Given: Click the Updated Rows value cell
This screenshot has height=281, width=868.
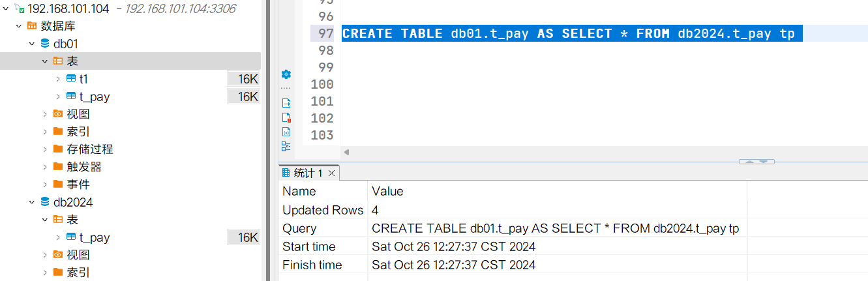Looking at the screenshot, I should pos(375,210).
